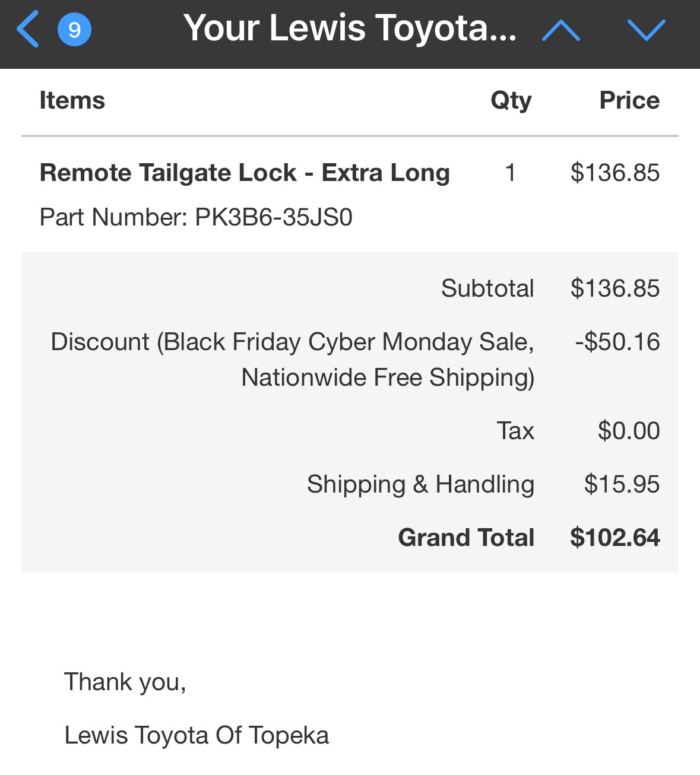Tap the Black Friday Cyber Monday discount label
The image size is (700, 775).
[x=293, y=360]
